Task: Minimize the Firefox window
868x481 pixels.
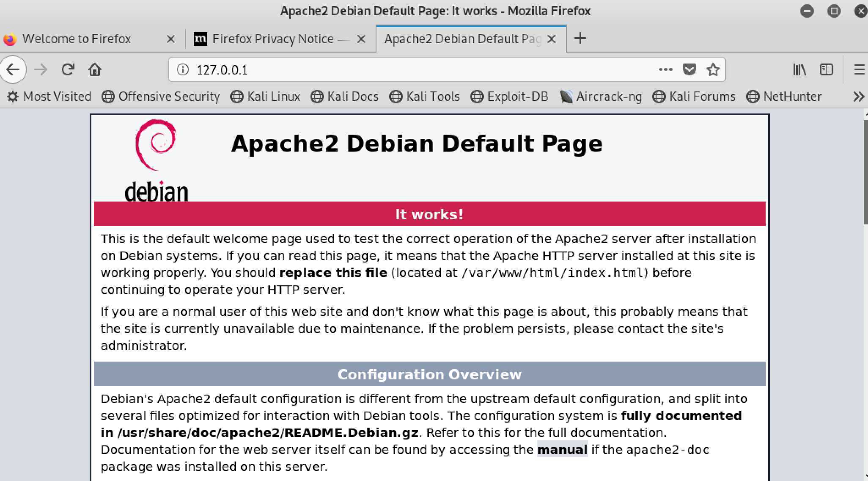Action: coord(807,11)
